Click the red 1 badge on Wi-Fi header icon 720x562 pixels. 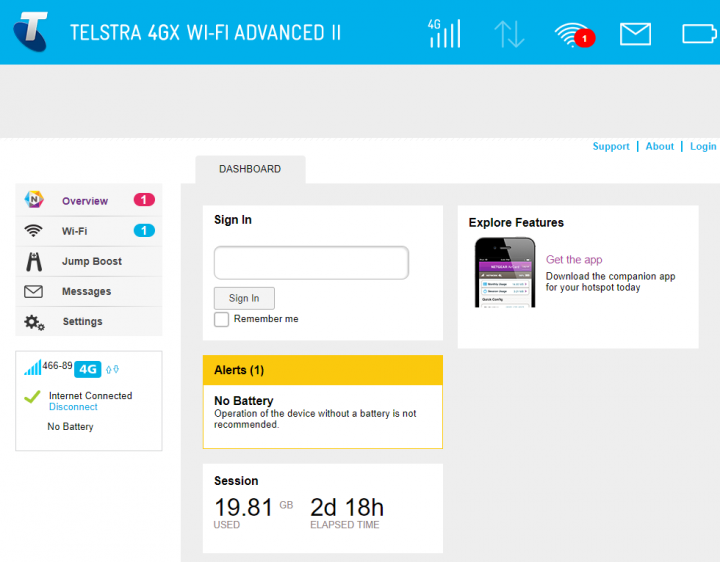tap(585, 39)
